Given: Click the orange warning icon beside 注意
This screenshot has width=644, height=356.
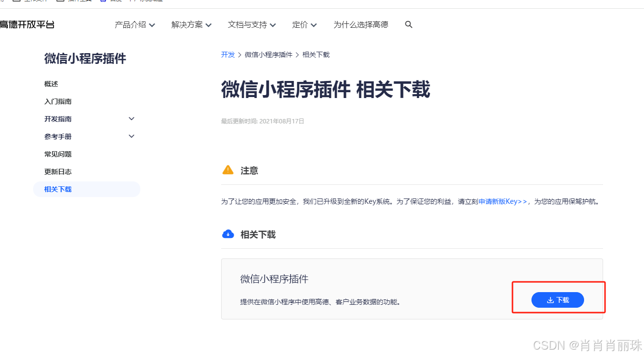Looking at the screenshot, I should click(227, 170).
